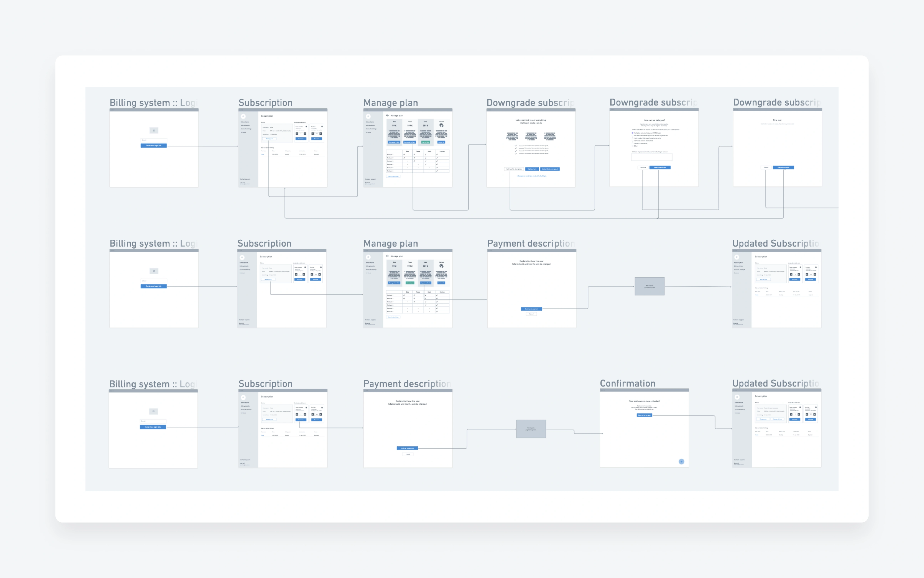Screen dimensions: 924x578
Task: Click green 'Current plan' in middle-row Manage plan frame
Action: [410, 283]
